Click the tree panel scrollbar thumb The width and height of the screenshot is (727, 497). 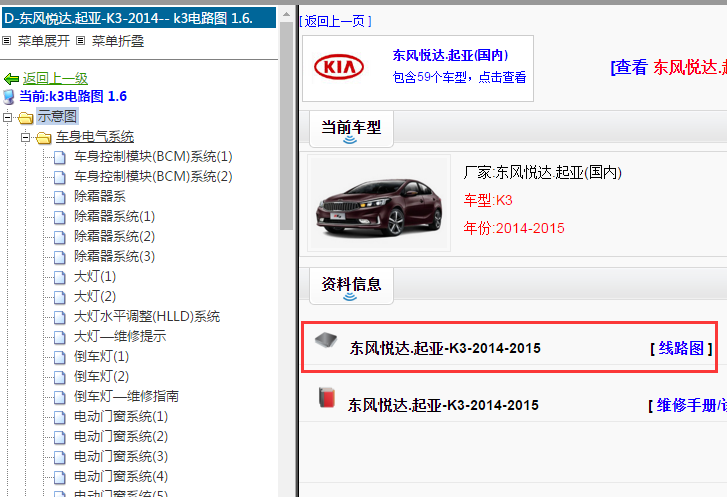click(x=287, y=125)
